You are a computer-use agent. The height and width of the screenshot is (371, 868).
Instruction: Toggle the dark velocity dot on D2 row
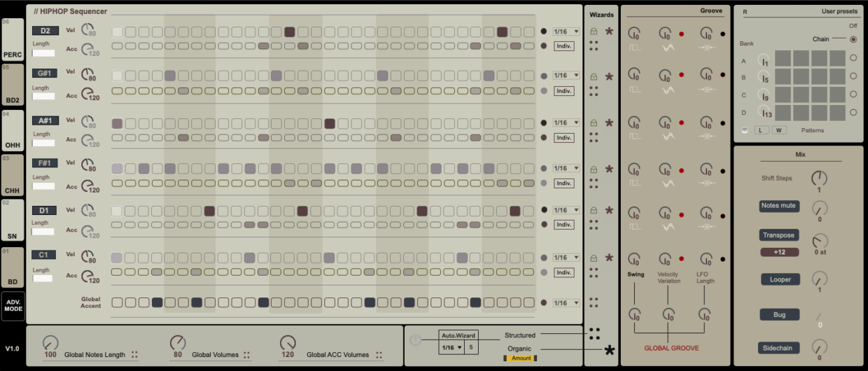(x=544, y=31)
